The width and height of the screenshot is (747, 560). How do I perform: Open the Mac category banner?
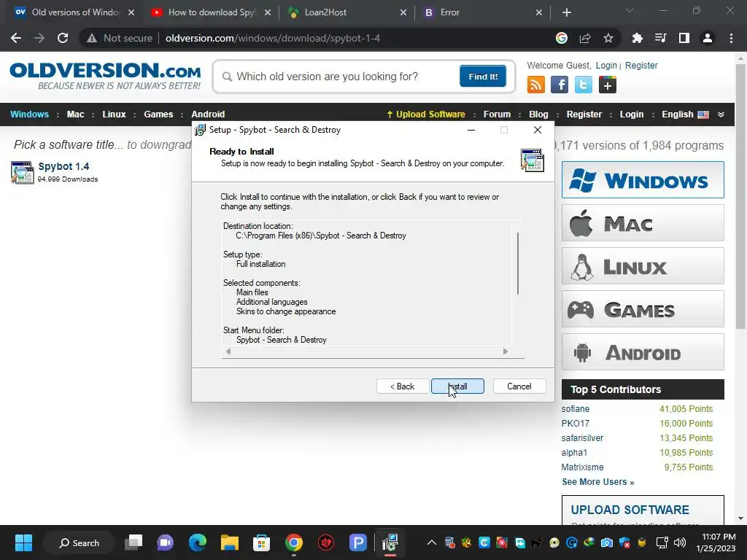pyautogui.click(x=643, y=223)
